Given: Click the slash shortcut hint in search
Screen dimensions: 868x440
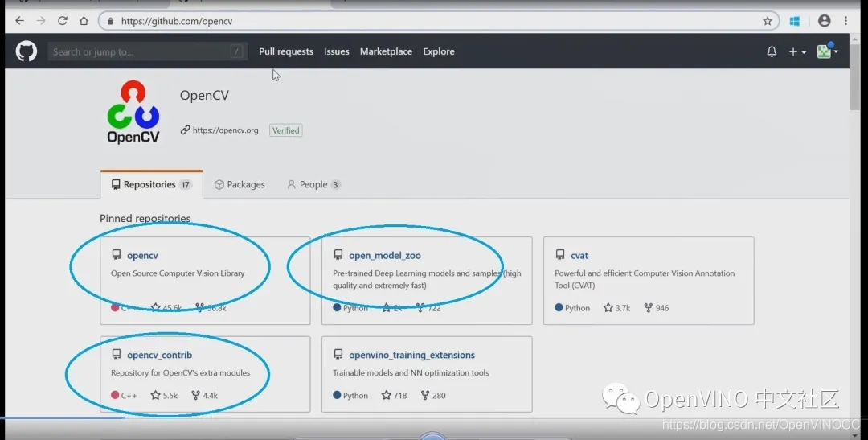Looking at the screenshot, I should click(237, 51).
